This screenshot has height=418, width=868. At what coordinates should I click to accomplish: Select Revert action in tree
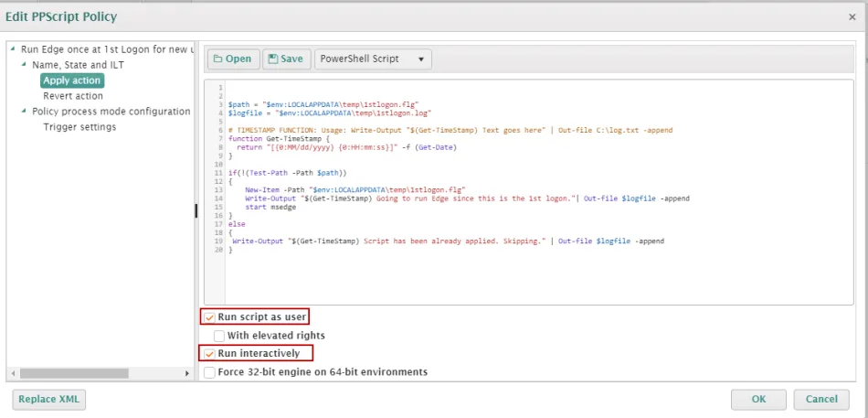click(x=73, y=96)
